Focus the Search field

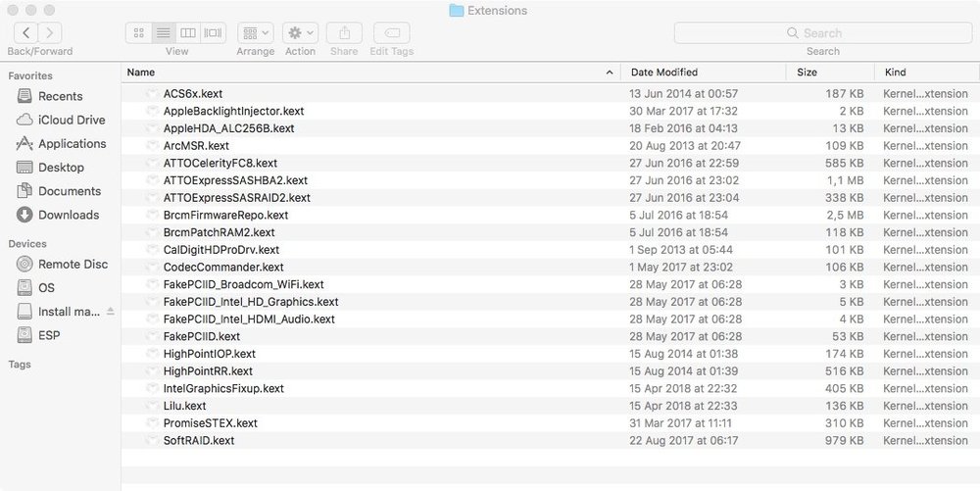pos(822,33)
